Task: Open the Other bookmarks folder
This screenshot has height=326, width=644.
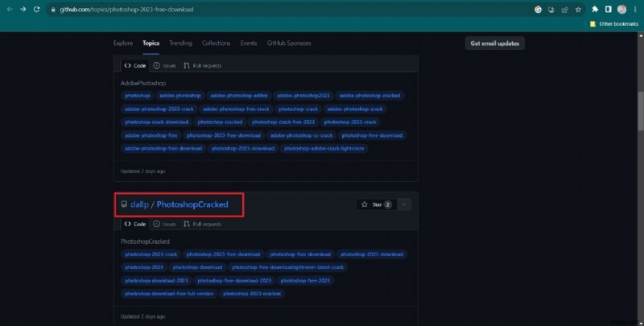Action: [614, 24]
